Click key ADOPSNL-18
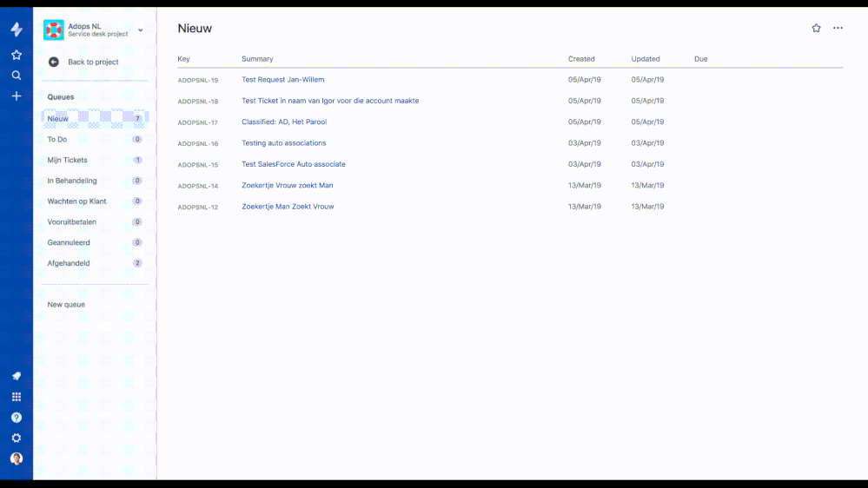The width and height of the screenshot is (868, 488). click(x=197, y=102)
